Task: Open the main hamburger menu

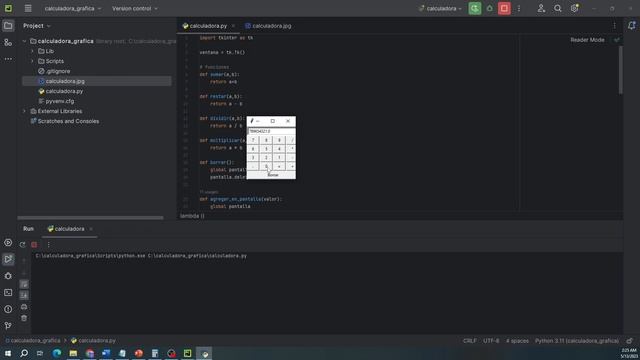Action: coord(28,8)
